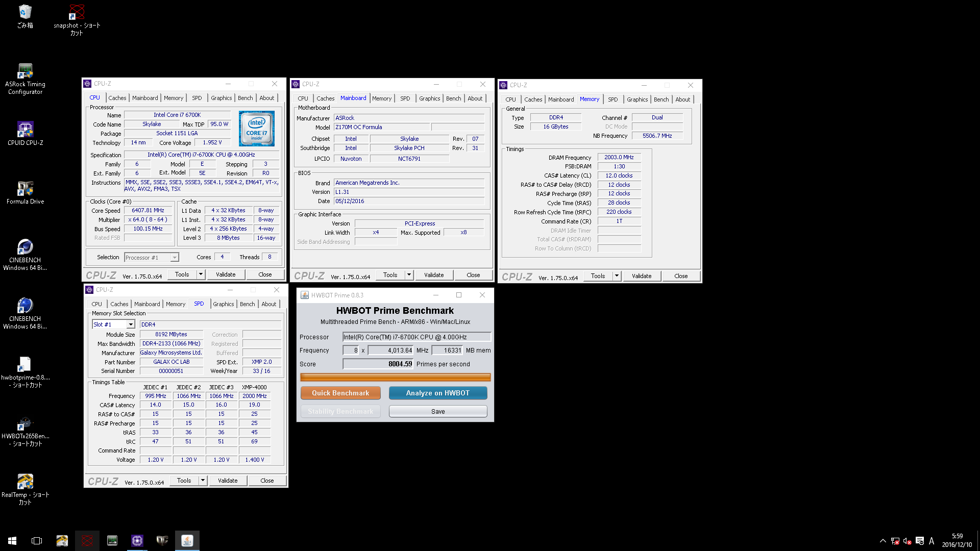Launch CPUID CPU-Z desktop icon

(x=25, y=134)
